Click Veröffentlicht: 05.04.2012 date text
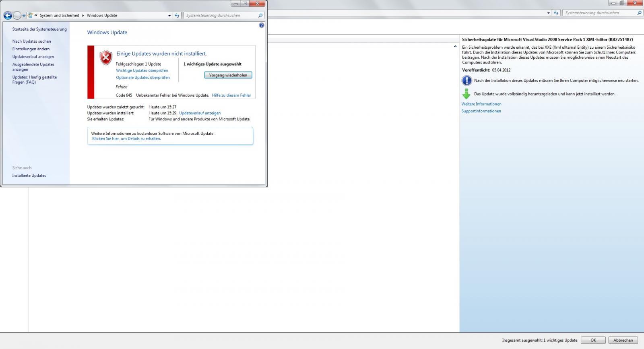This screenshot has height=349, width=644. [x=486, y=70]
